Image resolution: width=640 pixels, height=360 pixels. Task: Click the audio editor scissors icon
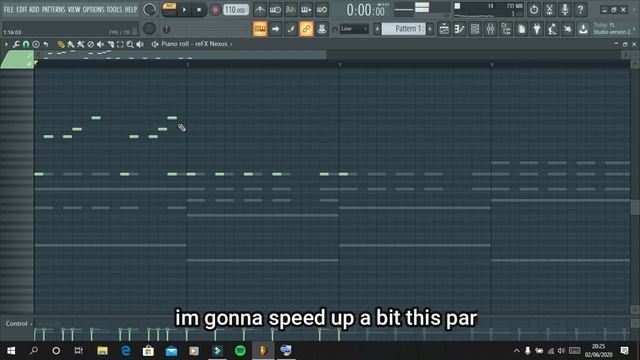549,10
